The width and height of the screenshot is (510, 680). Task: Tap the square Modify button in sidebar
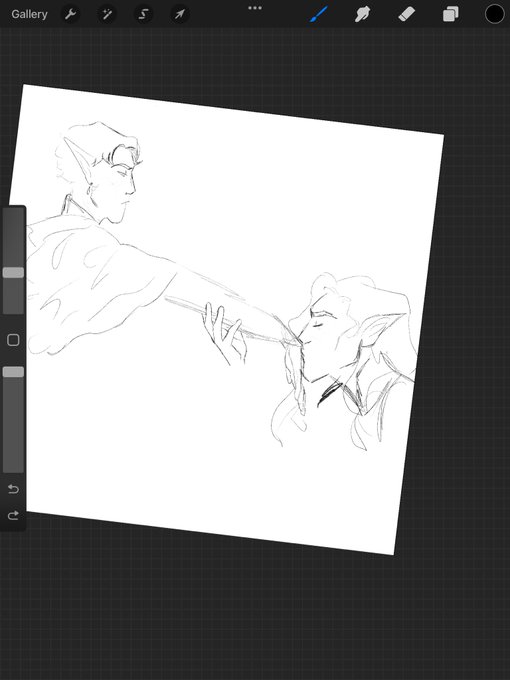point(13,340)
